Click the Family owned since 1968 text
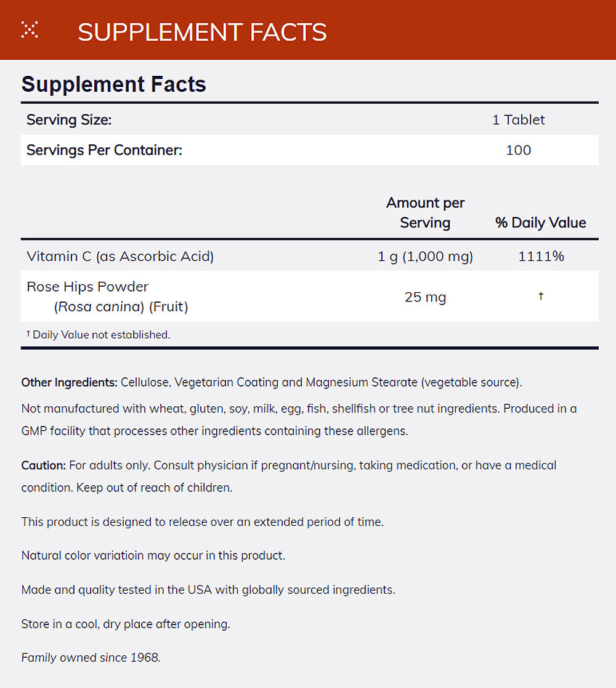The height and width of the screenshot is (688, 616). (91, 658)
